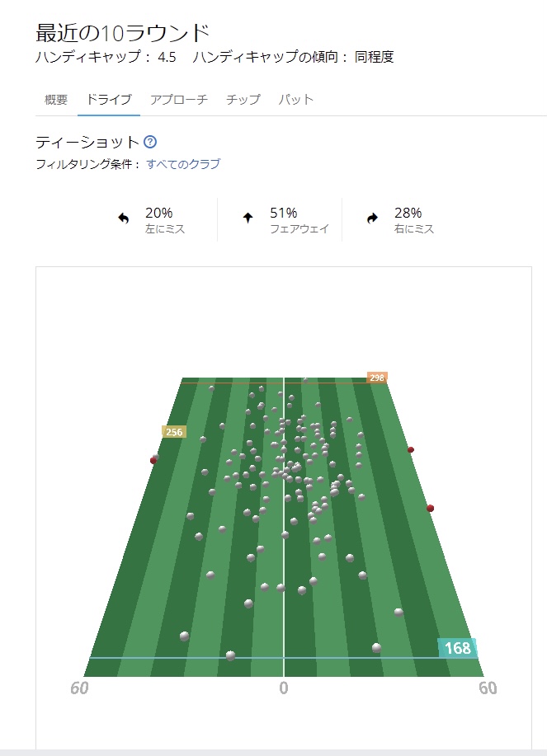The height and width of the screenshot is (756, 547).
Task: Click the center 0 axis label
Action: tap(284, 688)
